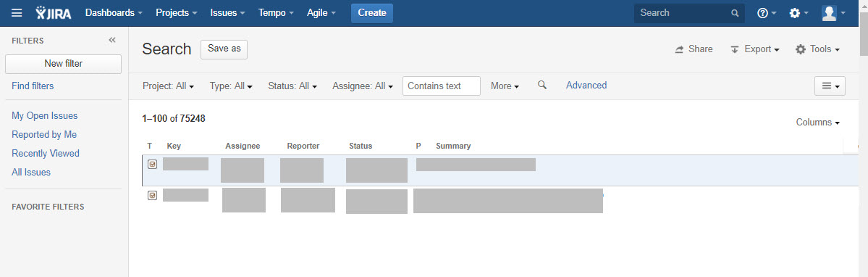Open the Issues menu
The width and height of the screenshot is (868, 277).
pos(227,13)
